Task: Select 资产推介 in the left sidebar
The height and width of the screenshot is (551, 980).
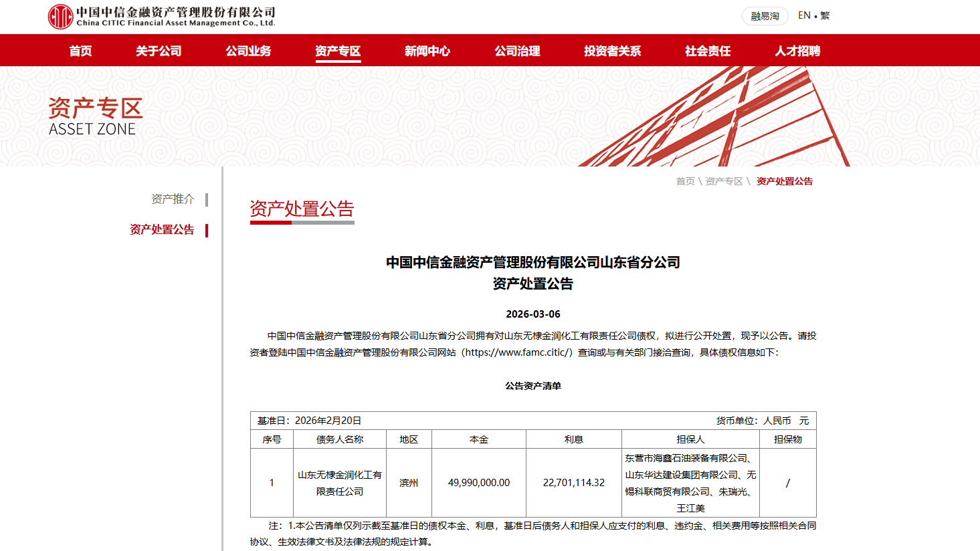Action: click(x=173, y=199)
